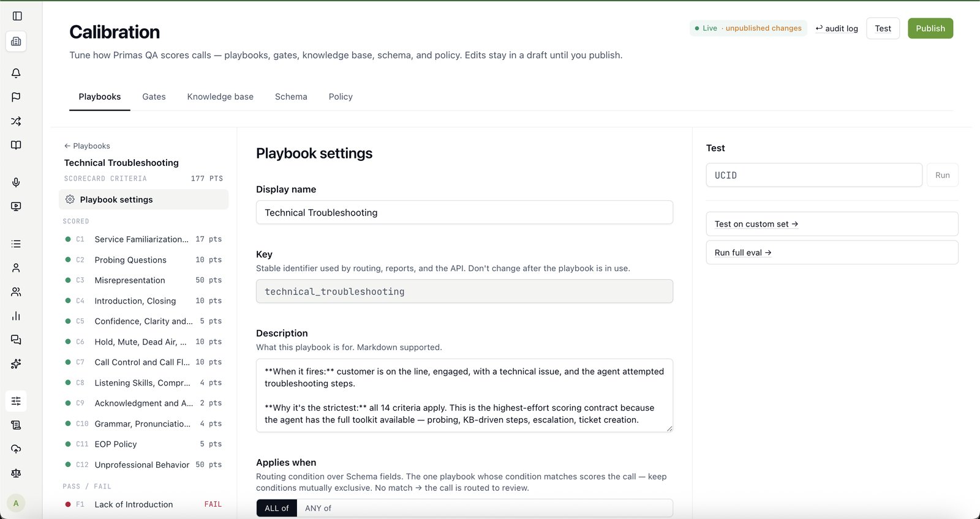Image resolution: width=980 pixels, height=519 pixels.
Task: Open the Knowledge base tab
Action: pyautogui.click(x=221, y=97)
